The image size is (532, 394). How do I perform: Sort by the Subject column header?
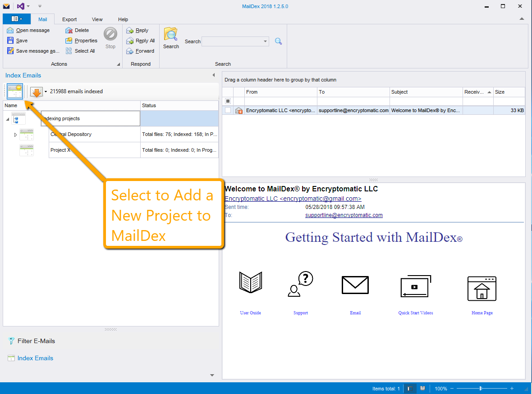point(426,92)
